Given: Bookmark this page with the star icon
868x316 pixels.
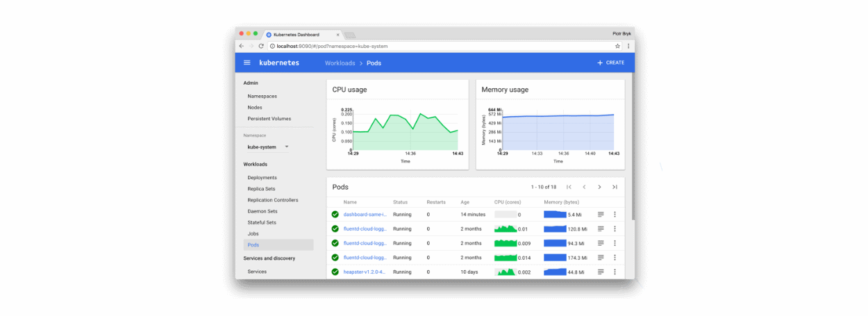Looking at the screenshot, I should (x=617, y=46).
